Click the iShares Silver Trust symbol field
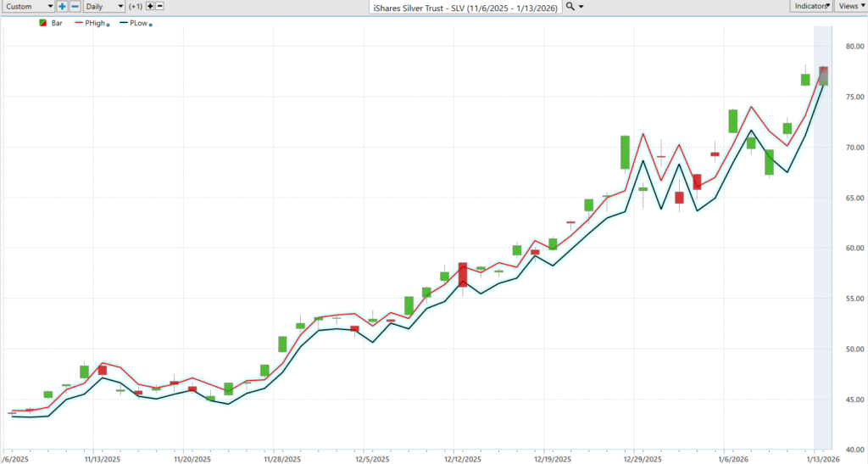The height and width of the screenshot is (464, 868). pos(467,6)
